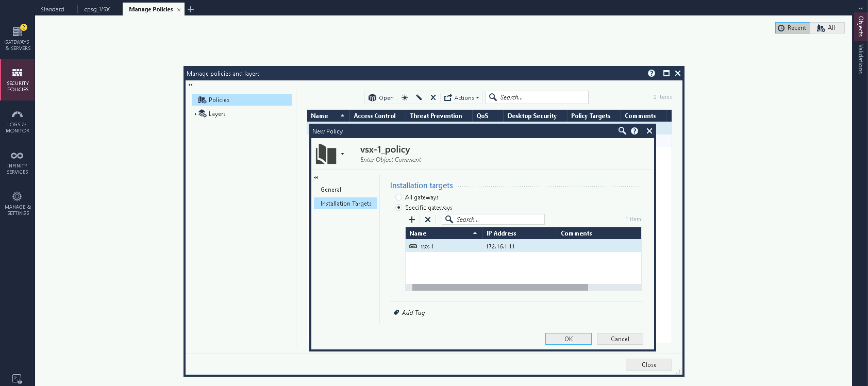Image resolution: width=868 pixels, height=386 pixels.
Task: Expand the Layers tree node
Action: coord(195,114)
